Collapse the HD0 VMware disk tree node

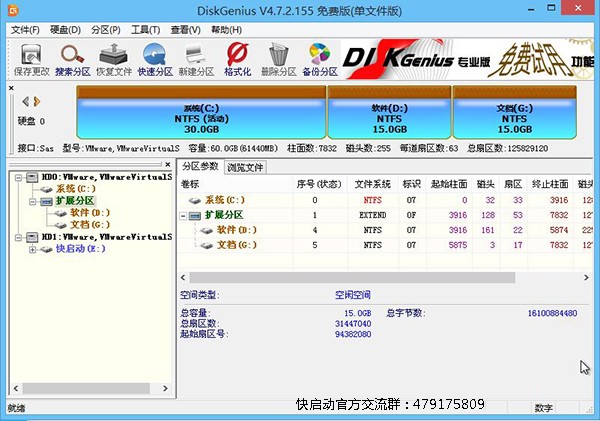[18, 176]
